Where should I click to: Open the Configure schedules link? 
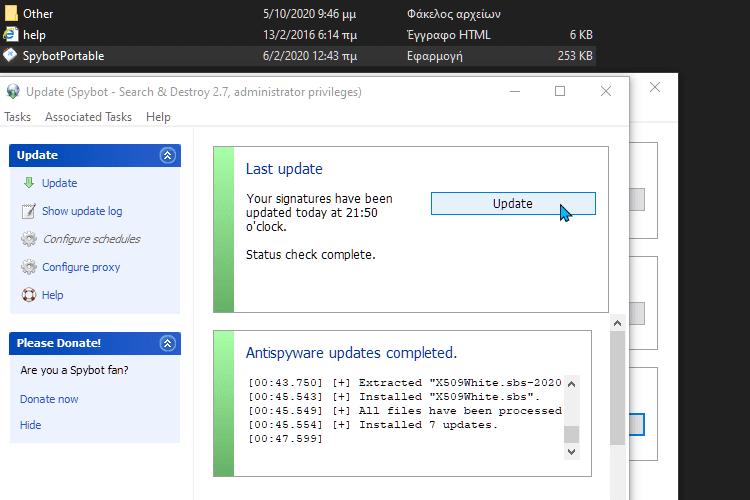tap(92, 239)
